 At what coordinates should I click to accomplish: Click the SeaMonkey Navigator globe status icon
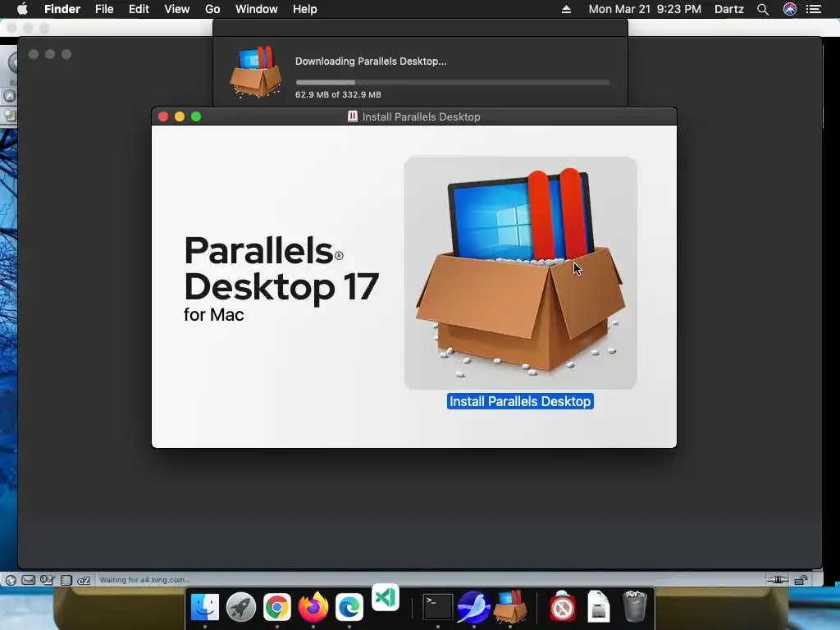[x=11, y=580]
